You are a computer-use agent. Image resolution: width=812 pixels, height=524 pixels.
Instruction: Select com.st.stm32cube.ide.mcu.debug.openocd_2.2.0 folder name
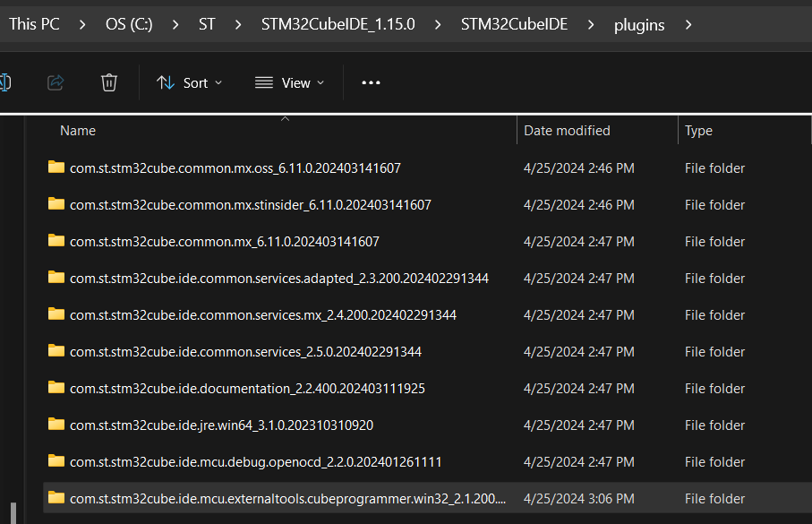coord(255,462)
